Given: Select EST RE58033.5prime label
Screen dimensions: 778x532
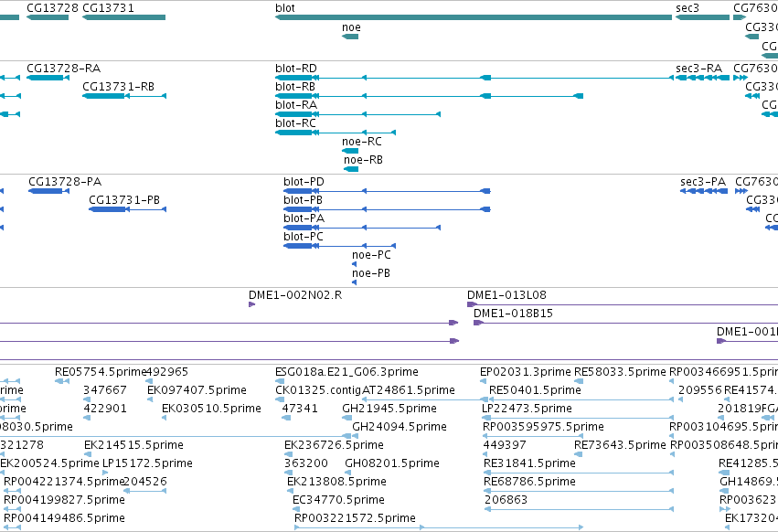Looking at the screenshot, I should coord(620,372).
